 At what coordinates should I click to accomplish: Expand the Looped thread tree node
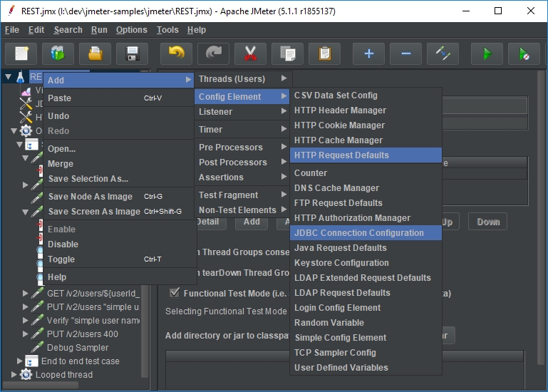[14, 374]
